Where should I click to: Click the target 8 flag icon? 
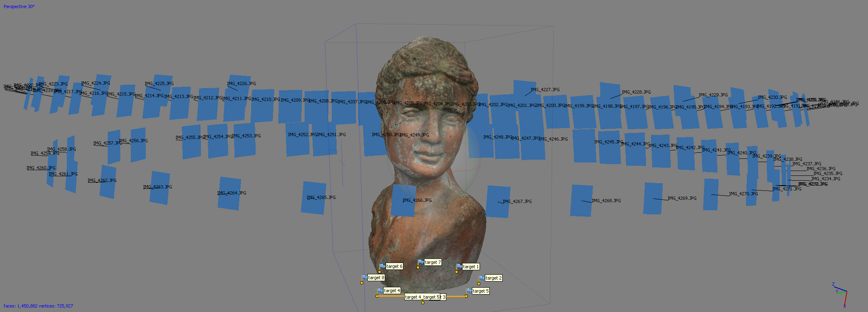(x=365, y=278)
